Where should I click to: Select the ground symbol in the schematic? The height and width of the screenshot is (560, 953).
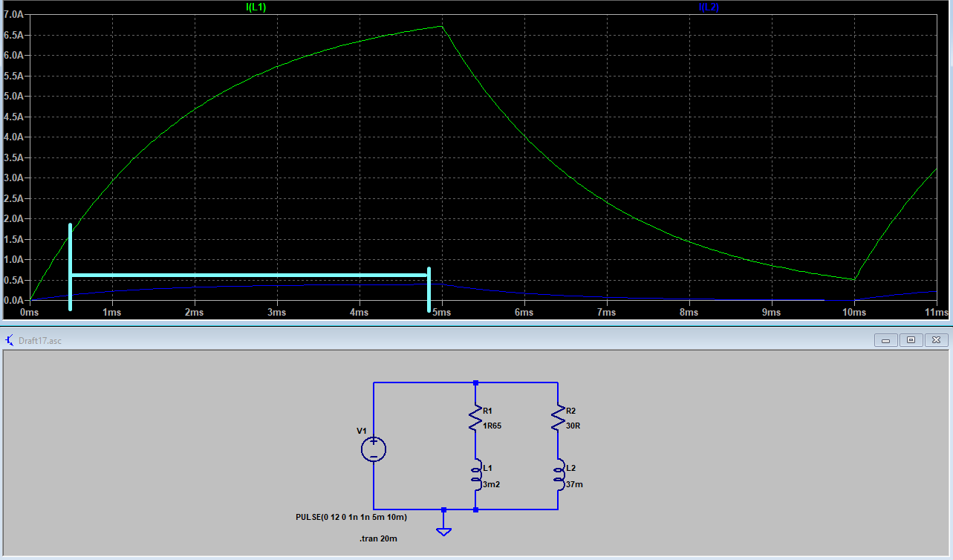pos(443,529)
